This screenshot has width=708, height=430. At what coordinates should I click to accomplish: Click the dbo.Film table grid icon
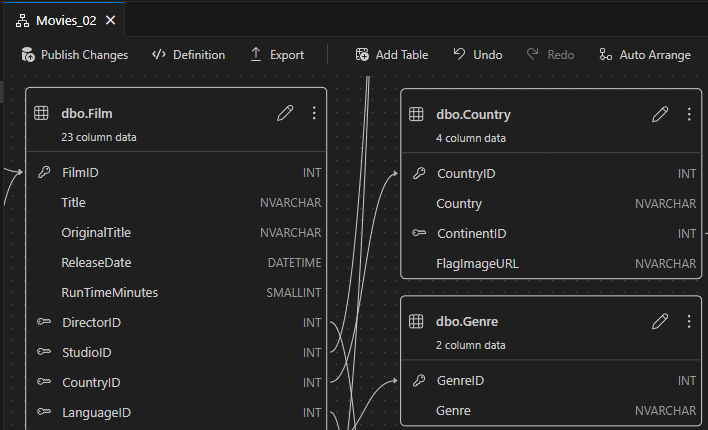[x=41, y=113]
